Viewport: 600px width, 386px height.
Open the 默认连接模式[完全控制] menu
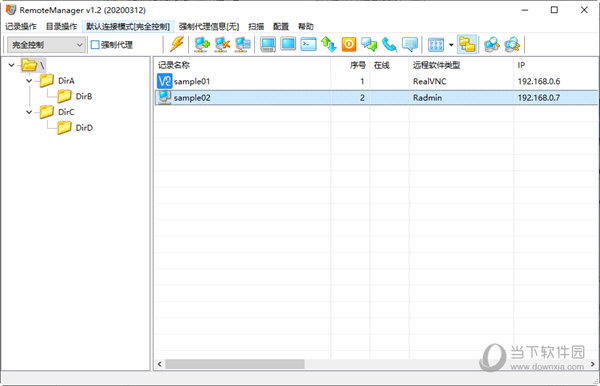pos(128,26)
